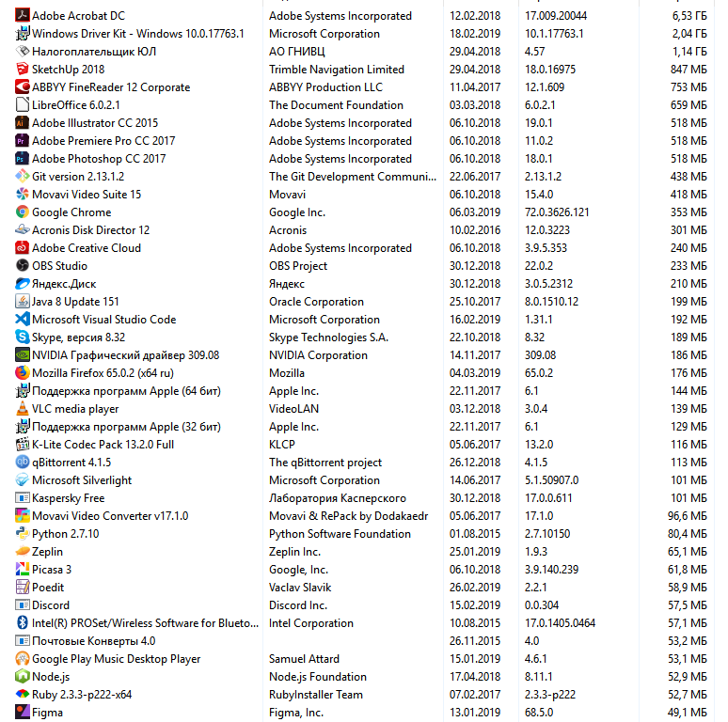Click the Adobe Premiere Pro icon
This screenshot has height=722, width=728.
[x=23, y=141]
